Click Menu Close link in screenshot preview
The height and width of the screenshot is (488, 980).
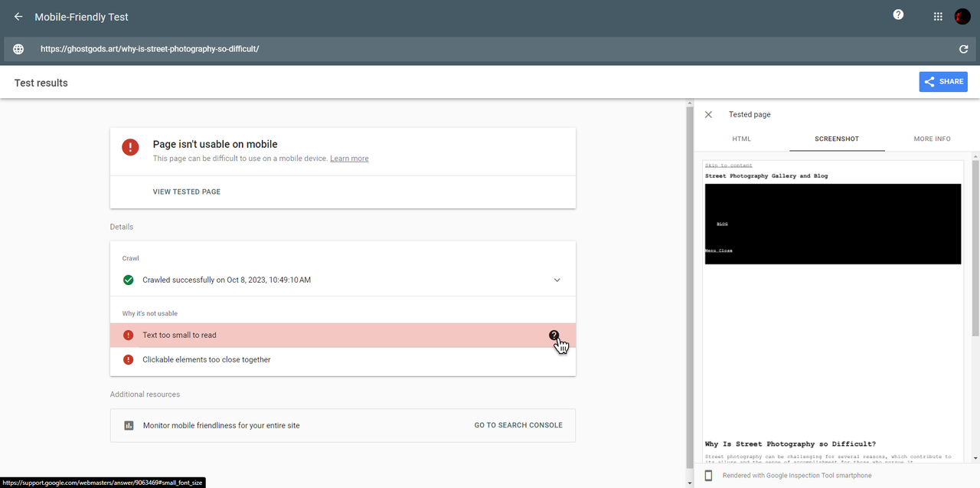pyautogui.click(x=719, y=251)
